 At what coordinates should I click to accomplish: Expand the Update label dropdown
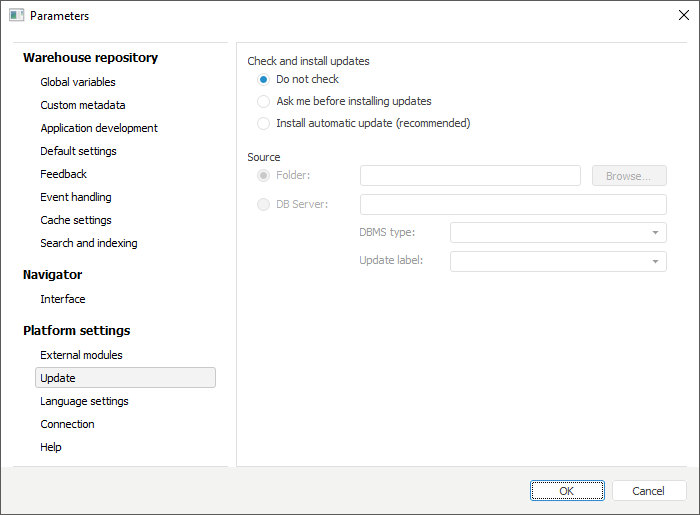pos(558,261)
